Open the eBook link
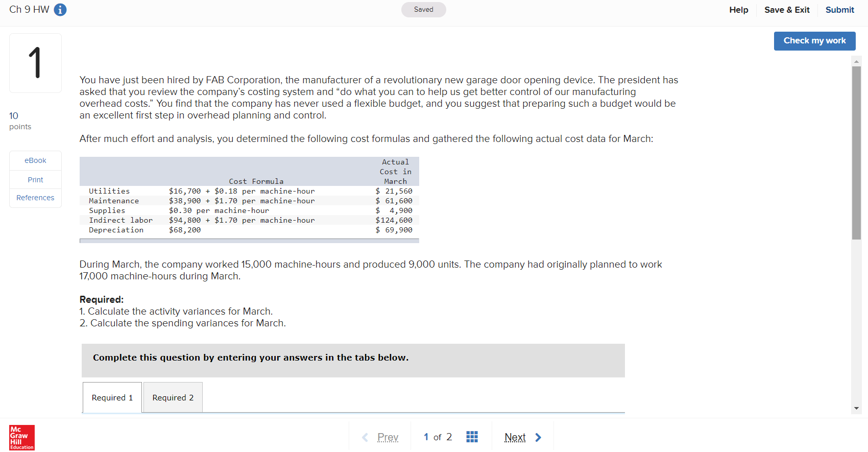 (35, 160)
